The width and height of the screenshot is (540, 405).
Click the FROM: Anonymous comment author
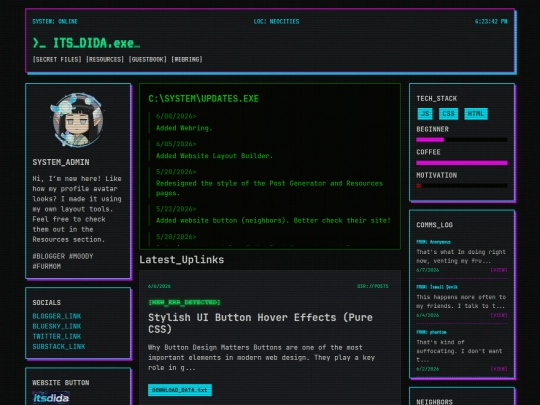(433, 242)
